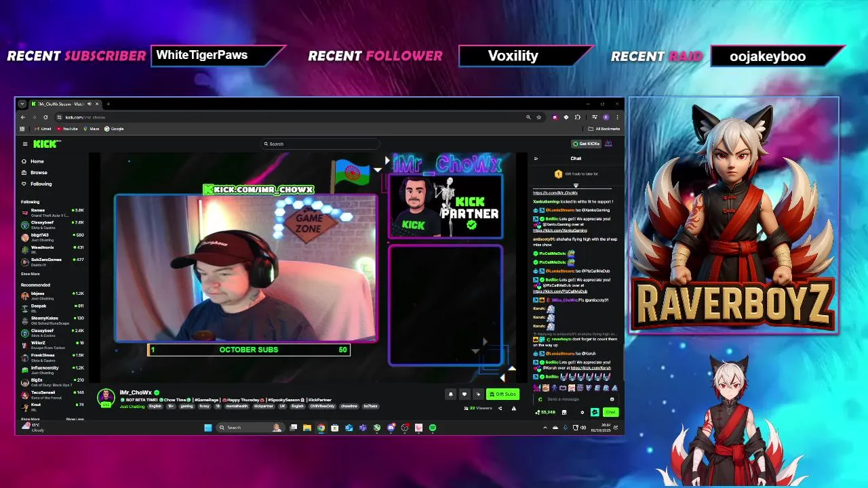Expand the gift sub leaderboard chevron
The width and height of the screenshot is (868, 488).
click(x=576, y=185)
